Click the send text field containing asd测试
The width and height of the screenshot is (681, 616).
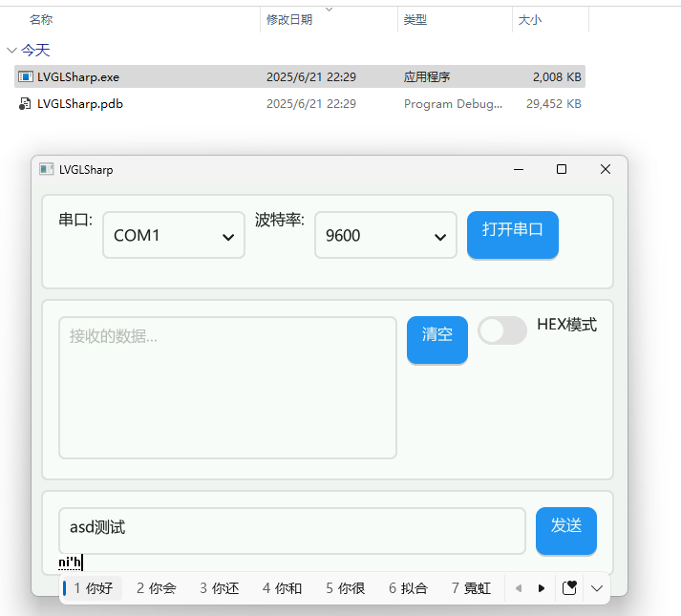[x=292, y=530]
